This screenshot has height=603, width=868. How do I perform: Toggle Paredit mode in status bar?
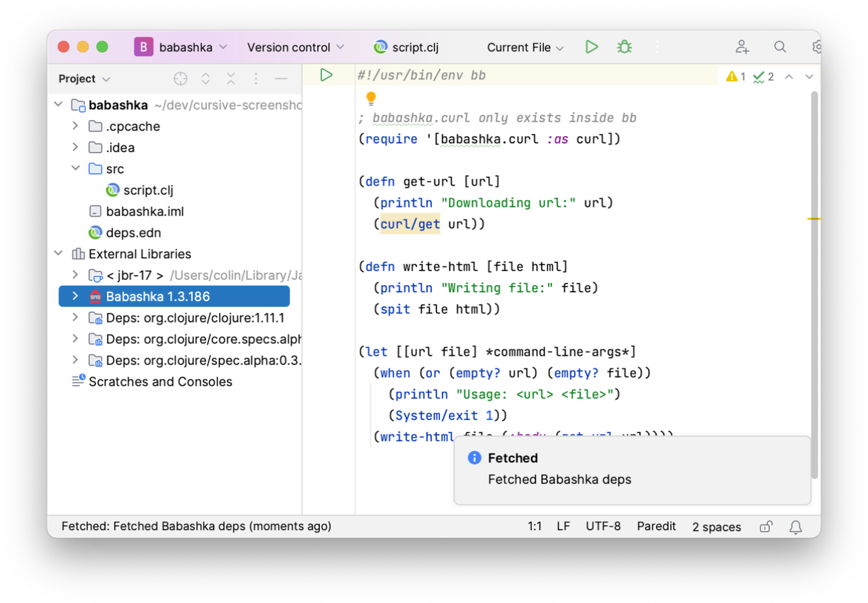pyautogui.click(x=656, y=526)
